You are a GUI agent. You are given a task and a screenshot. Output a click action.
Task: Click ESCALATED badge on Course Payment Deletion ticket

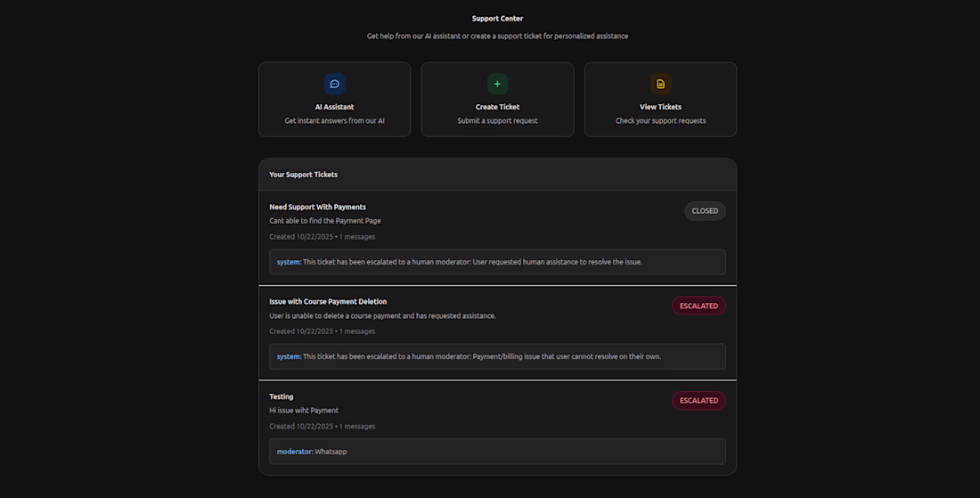pos(698,306)
